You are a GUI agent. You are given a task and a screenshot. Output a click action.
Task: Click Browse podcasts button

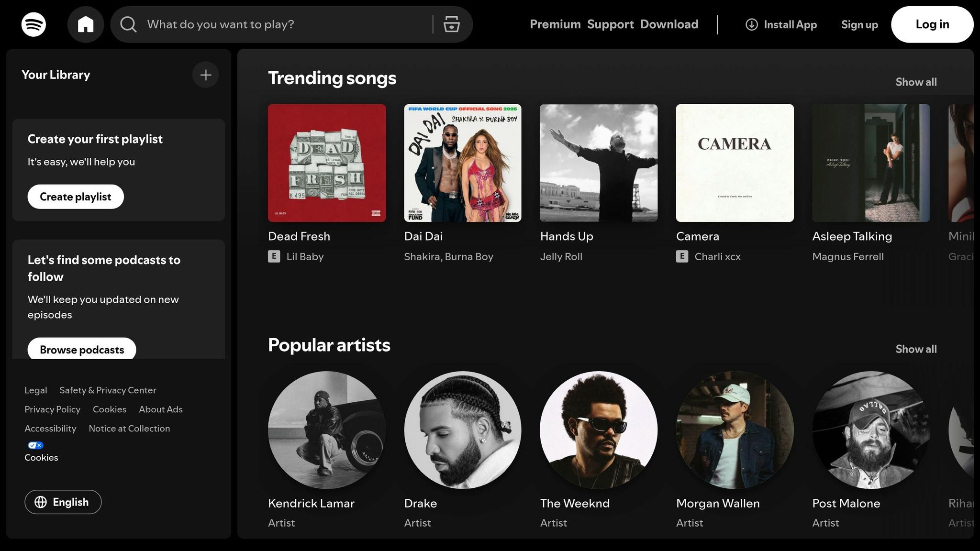[x=82, y=349]
